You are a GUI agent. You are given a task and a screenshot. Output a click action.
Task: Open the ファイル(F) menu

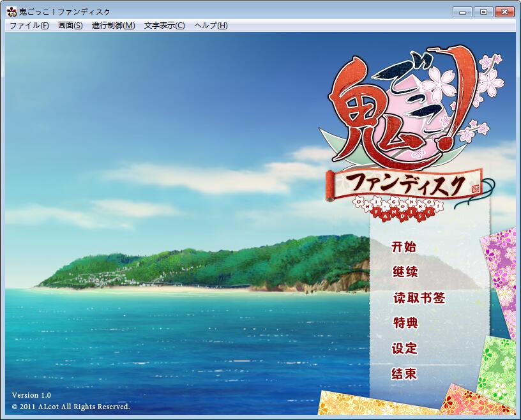(29, 26)
